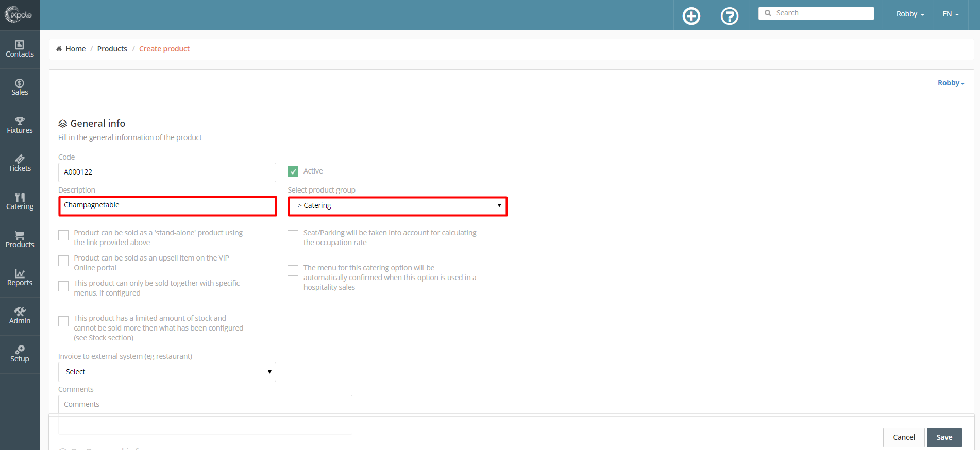Click the Comments text area
This screenshot has width=980, height=450.
pyautogui.click(x=205, y=414)
